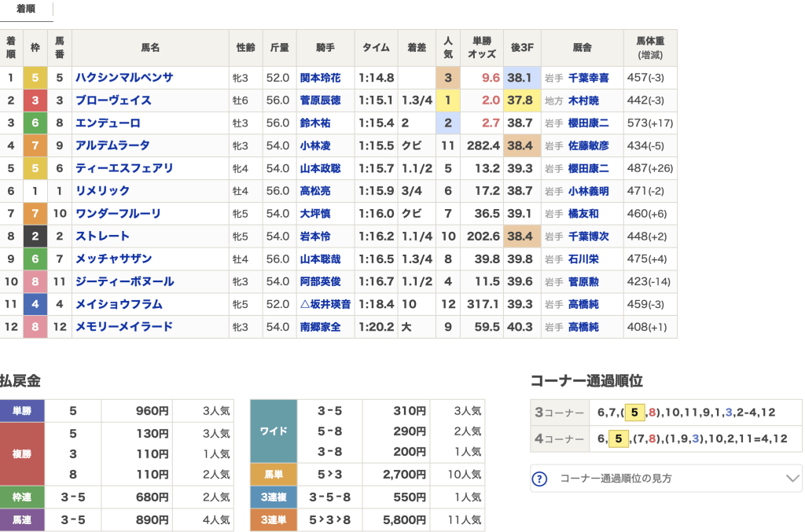Click body weight 573(+17)
Screen dimensions: 805x532
[x=650, y=123]
